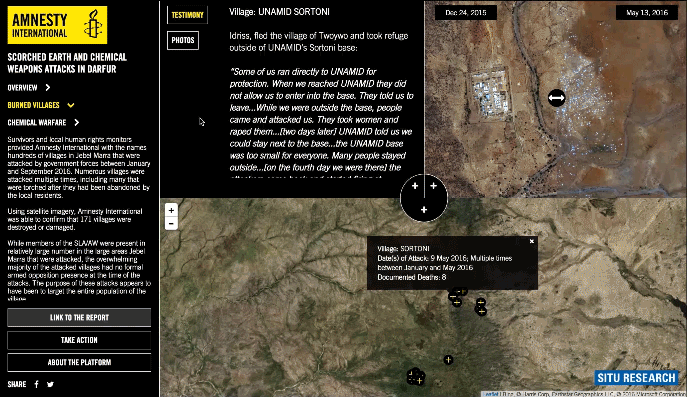
Task: Click the Take Action button
Action: tap(79, 340)
